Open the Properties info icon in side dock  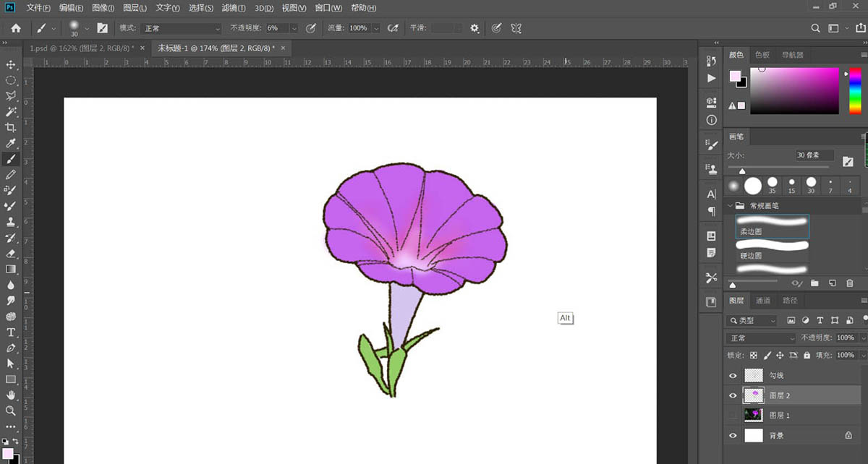pos(711,120)
